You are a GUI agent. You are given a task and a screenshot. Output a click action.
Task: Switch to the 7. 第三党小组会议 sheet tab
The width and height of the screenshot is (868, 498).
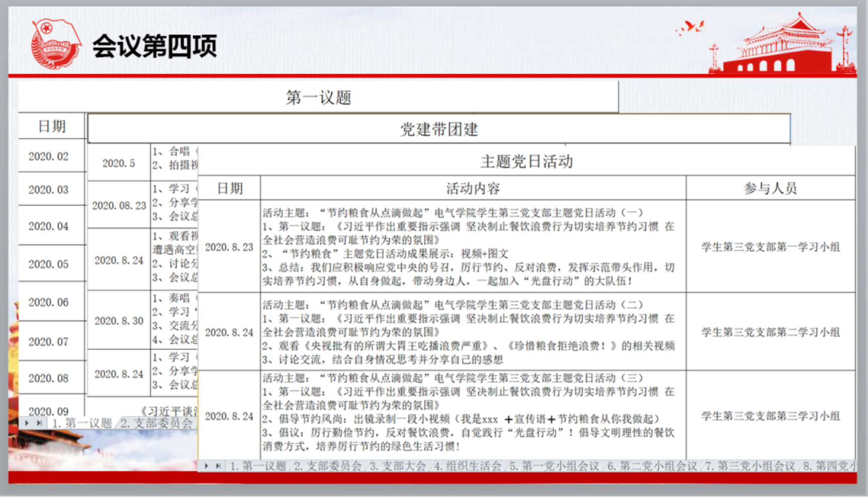[749, 466]
